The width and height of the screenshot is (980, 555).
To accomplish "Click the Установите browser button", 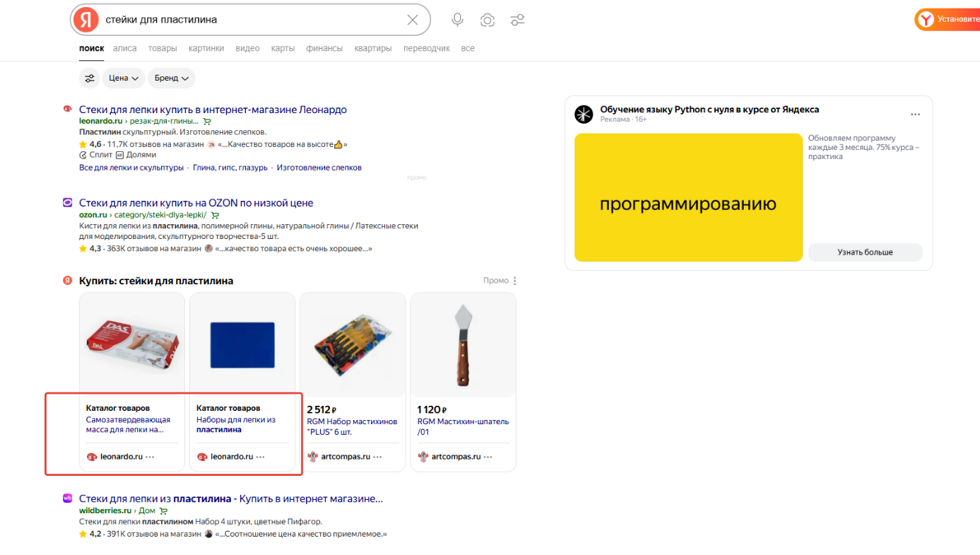I will pos(947,19).
